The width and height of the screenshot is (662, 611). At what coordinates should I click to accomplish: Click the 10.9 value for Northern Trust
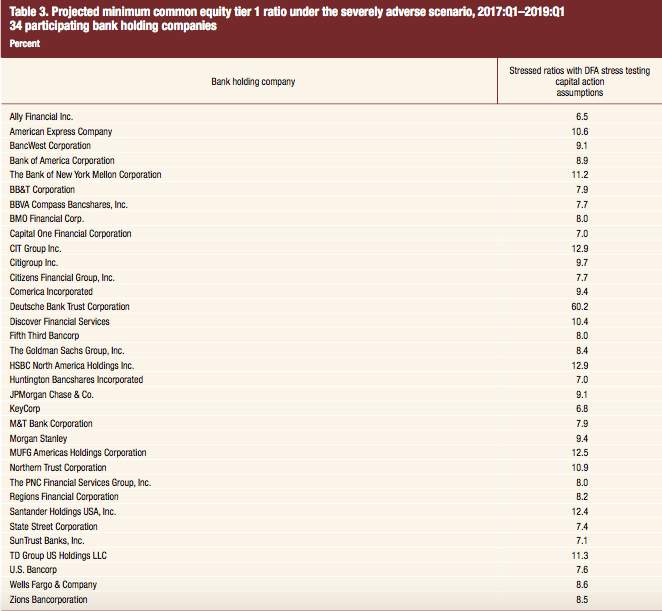point(580,467)
